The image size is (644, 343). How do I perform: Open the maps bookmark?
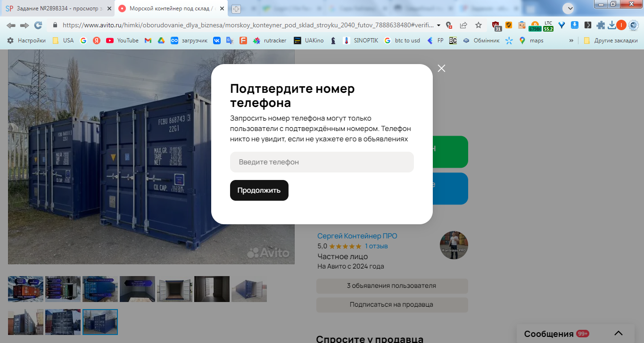(x=531, y=41)
